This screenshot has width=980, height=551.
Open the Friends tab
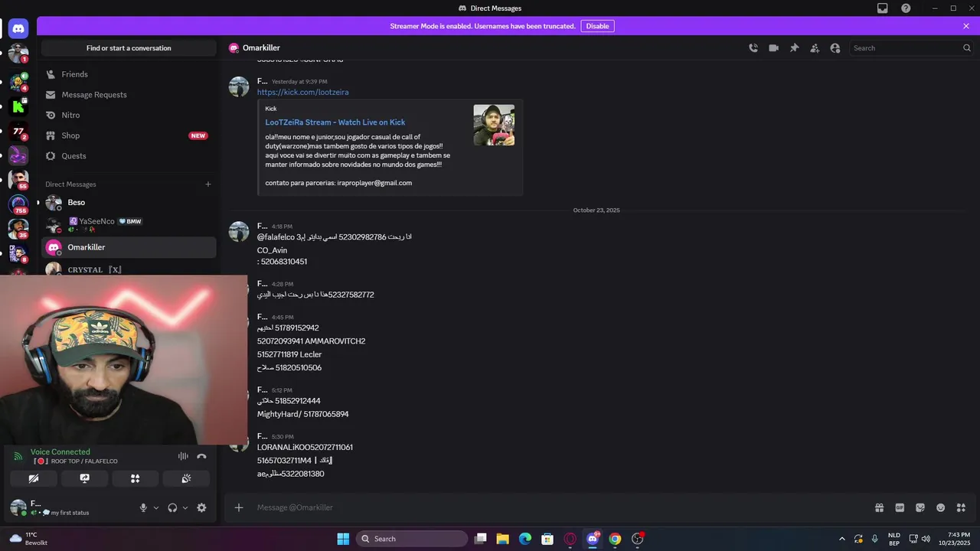(x=129, y=74)
